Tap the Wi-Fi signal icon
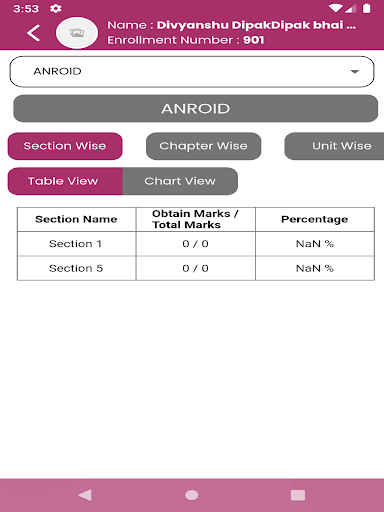Viewport: 384px width, 512px height. click(x=334, y=8)
